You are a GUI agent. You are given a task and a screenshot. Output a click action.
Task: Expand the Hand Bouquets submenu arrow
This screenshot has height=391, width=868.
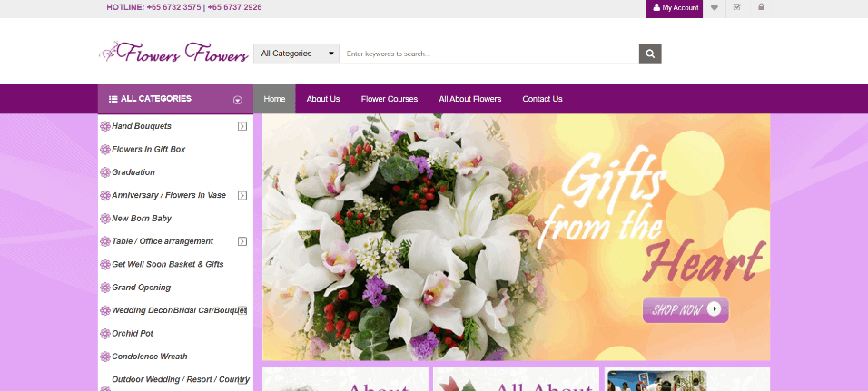242,126
